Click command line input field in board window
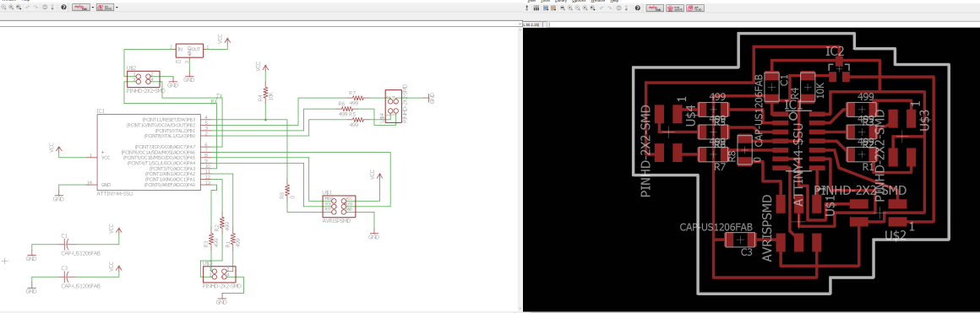 coord(763,24)
